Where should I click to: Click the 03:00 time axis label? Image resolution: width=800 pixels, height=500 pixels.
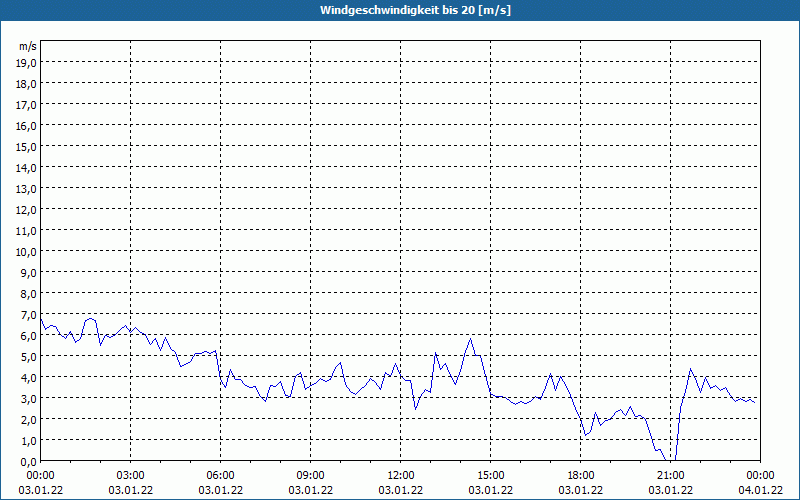pyautogui.click(x=131, y=476)
